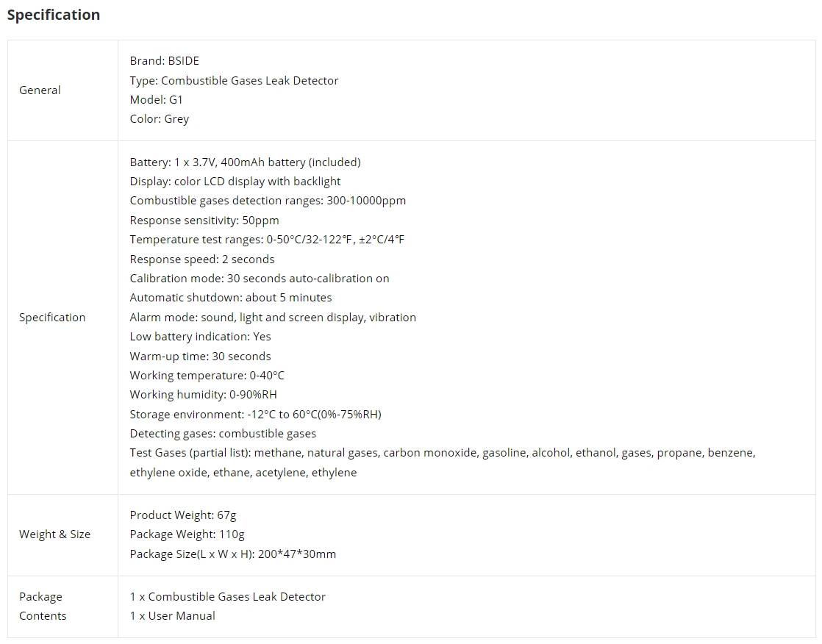822x644 pixels.
Task: Click the Test Gases partial list line
Action: pos(442,453)
